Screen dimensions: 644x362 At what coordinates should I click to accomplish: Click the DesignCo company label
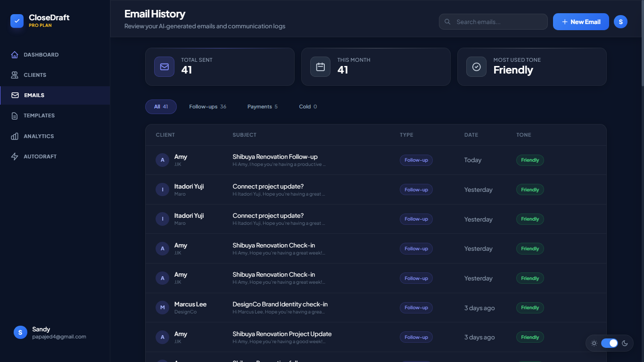pyautogui.click(x=185, y=312)
